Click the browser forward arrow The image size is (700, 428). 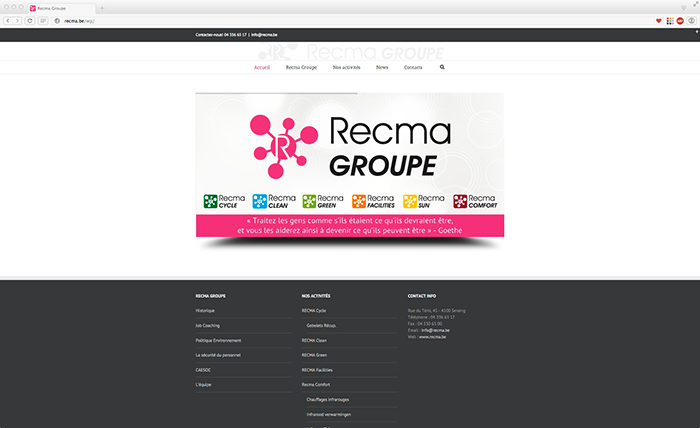click(x=19, y=20)
